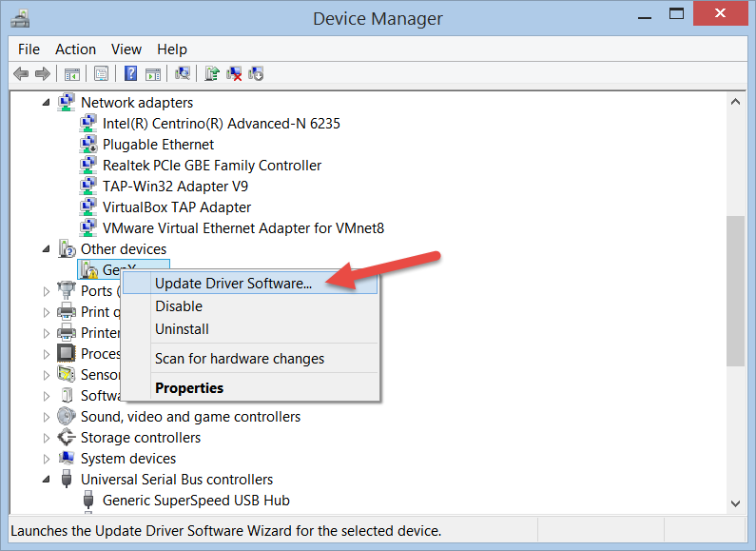Click the Plugable Ethernet adapter icon

coord(87,145)
